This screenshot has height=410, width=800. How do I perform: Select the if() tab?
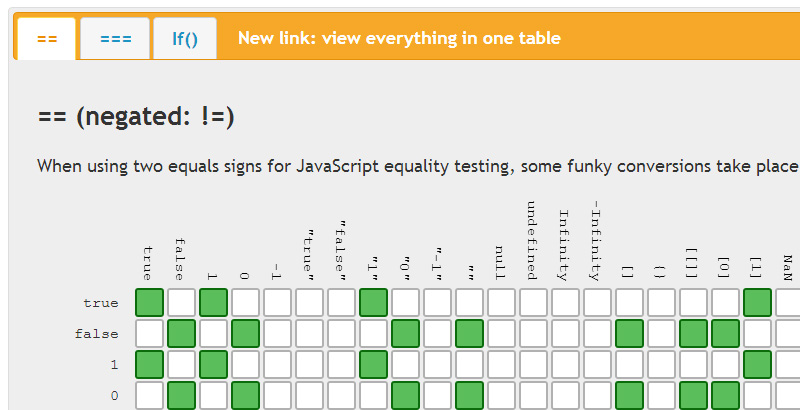click(x=185, y=39)
